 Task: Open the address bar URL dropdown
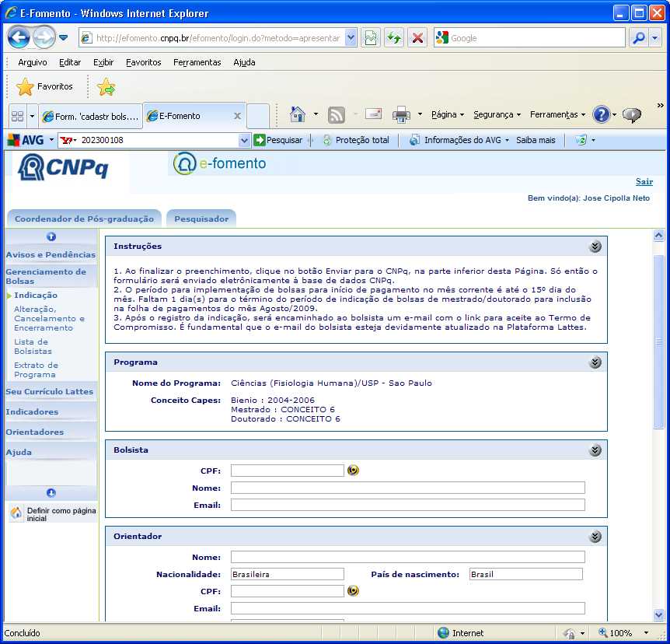tap(351, 38)
